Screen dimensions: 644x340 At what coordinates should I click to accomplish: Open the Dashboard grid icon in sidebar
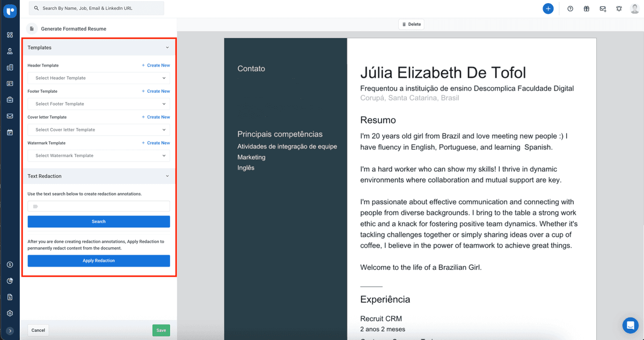(10, 34)
